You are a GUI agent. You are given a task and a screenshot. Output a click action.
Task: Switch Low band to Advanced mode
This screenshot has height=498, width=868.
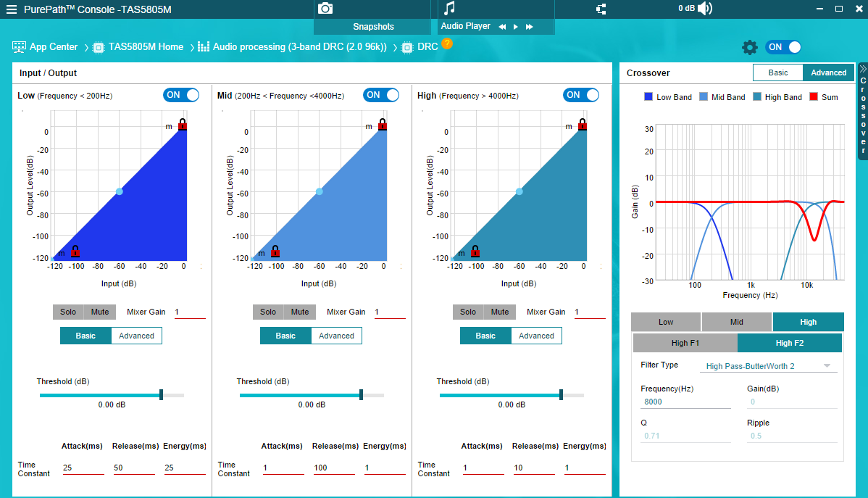[x=137, y=336]
